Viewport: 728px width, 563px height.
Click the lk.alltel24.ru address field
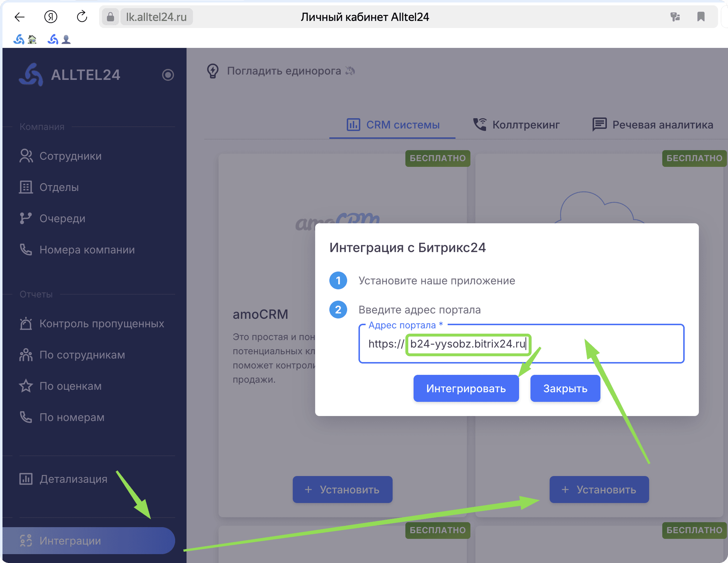156,17
